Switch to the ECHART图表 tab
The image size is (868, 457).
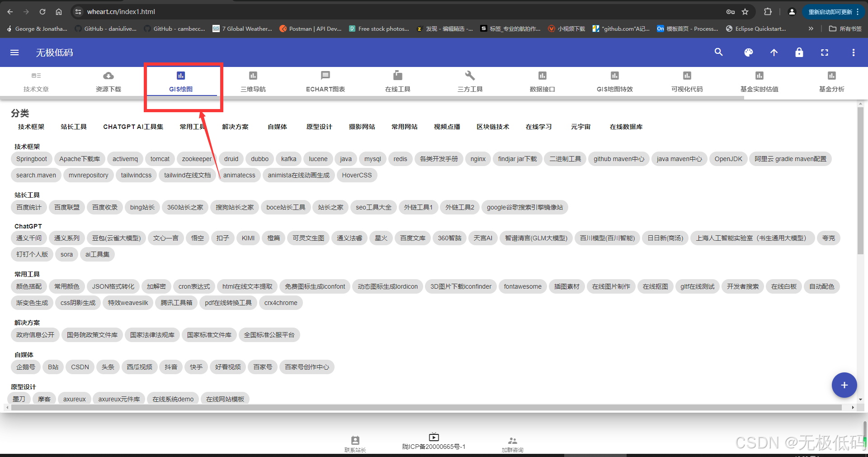(325, 82)
